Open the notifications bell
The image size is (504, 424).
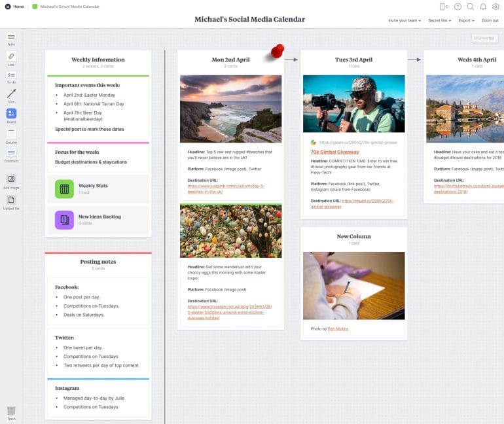[x=483, y=7]
